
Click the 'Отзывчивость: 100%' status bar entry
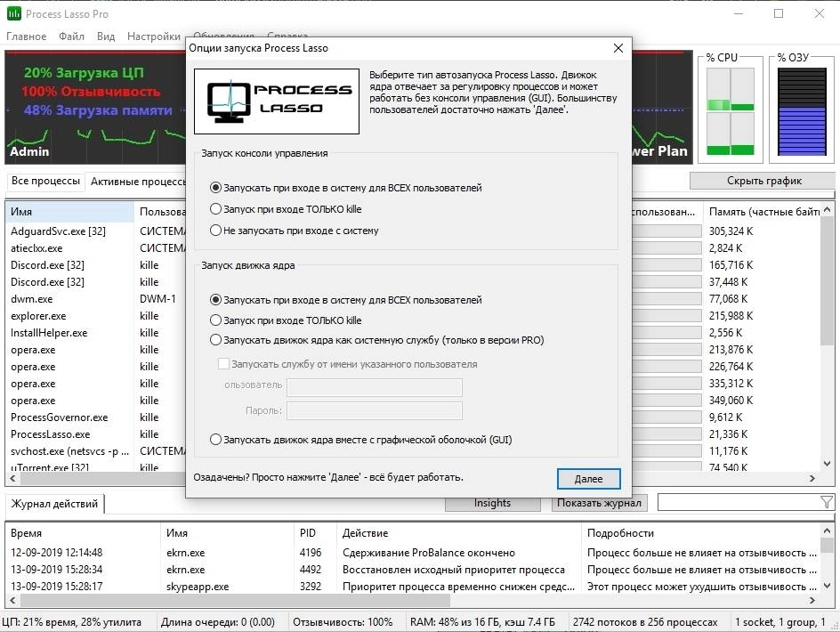point(343,622)
